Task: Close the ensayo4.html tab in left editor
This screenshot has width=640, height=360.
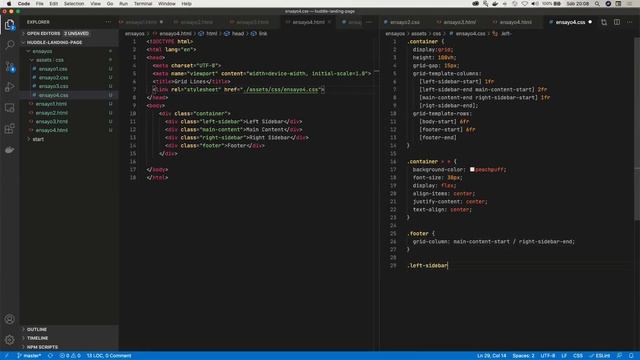Action: [329, 22]
